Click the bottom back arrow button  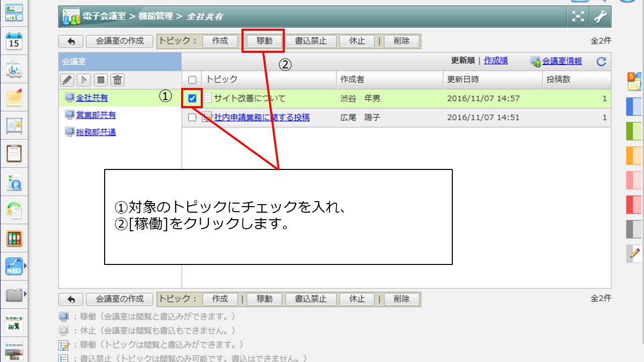[71, 299]
